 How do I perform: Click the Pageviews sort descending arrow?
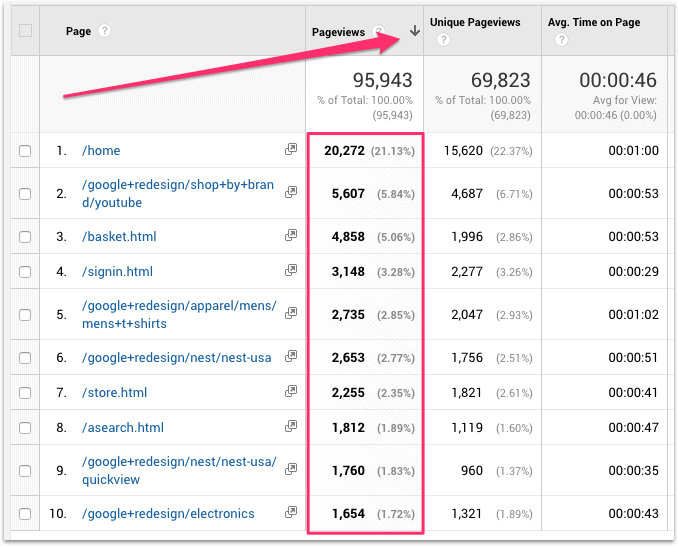(x=414, y=31)
